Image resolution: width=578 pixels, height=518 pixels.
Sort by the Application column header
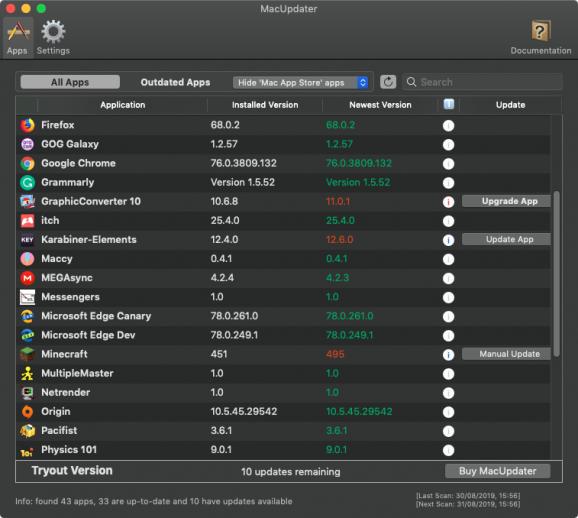point(123,105)
